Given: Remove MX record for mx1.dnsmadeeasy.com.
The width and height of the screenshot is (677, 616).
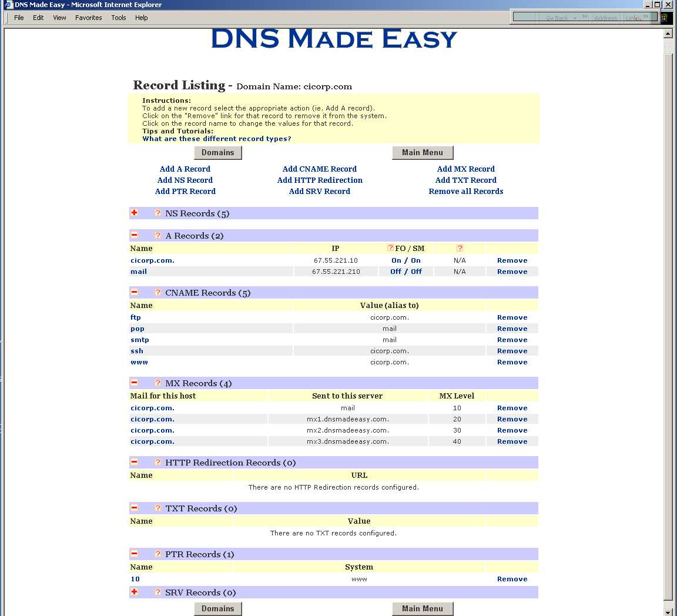Looking at the screenshot, I should point(512,420).
